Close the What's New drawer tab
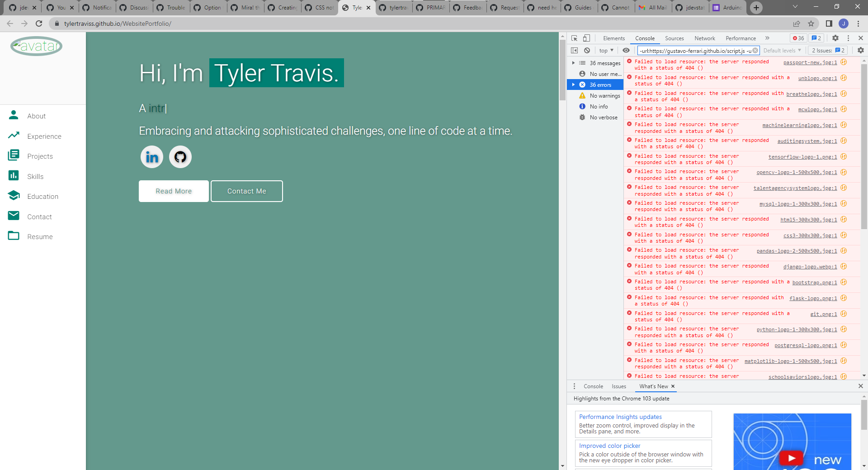The image size is (868, 470). [x=673, y=386]
